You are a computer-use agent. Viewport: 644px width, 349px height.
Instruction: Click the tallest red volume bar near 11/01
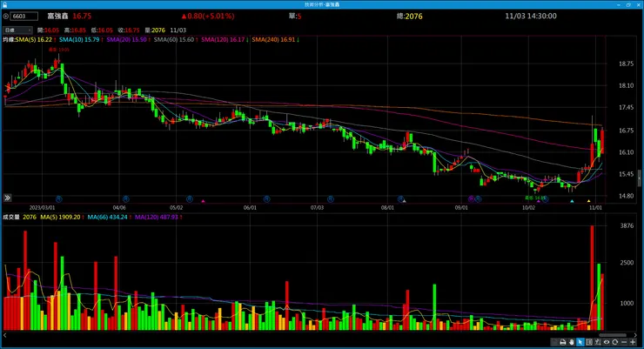[592, 278]
